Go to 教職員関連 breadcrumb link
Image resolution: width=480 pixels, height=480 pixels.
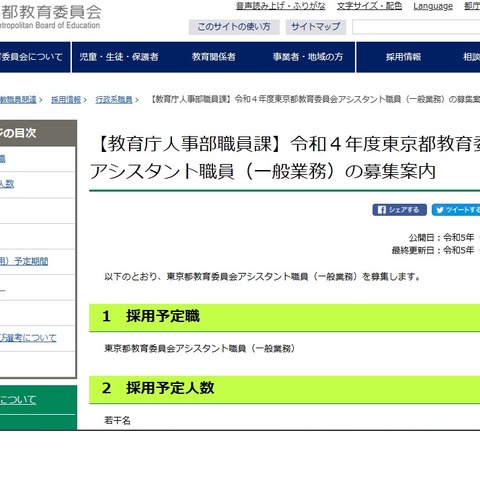point(18,99)
